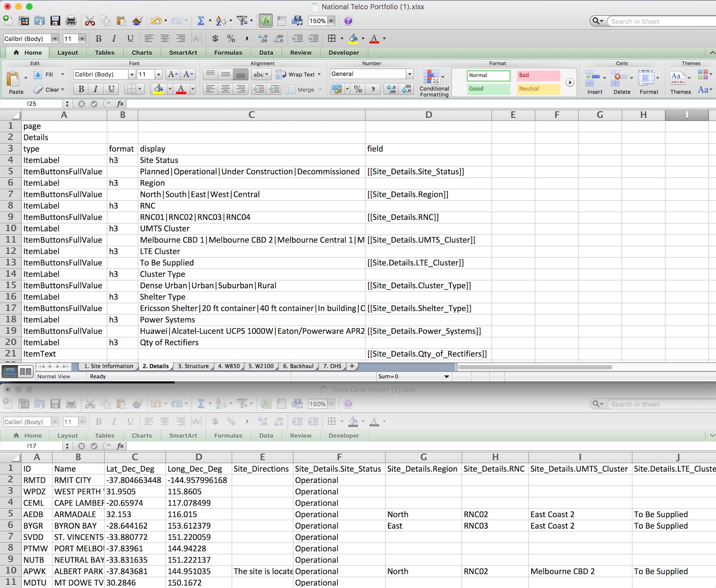The height and width of the screenshot is (588, 716).
Task: Click fill color bucket in formatting toolbar
Action: [353, 38]
